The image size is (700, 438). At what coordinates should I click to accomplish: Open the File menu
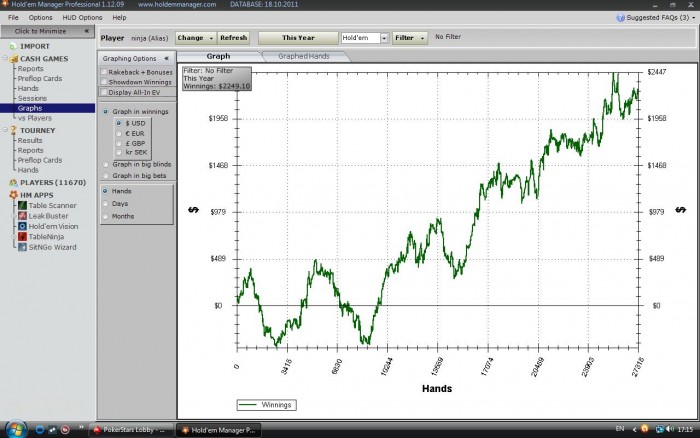point(13,18)
